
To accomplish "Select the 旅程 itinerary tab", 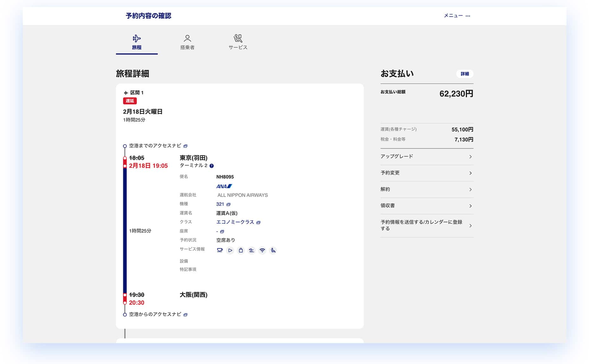I will [x=136, y=42].
